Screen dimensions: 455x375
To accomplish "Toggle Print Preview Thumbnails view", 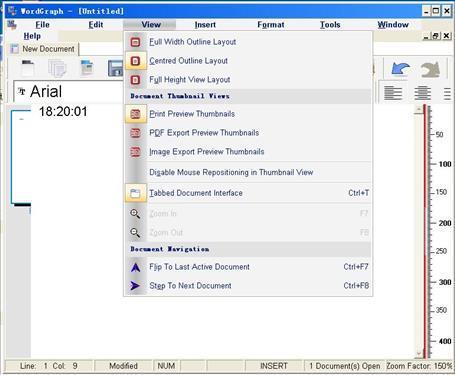I will [x=248, y=114].
